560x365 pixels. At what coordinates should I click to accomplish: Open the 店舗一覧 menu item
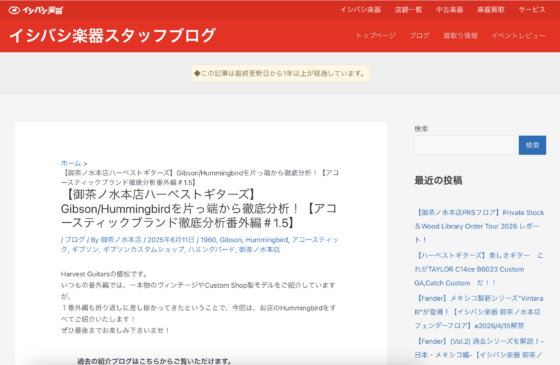[408, 10]
